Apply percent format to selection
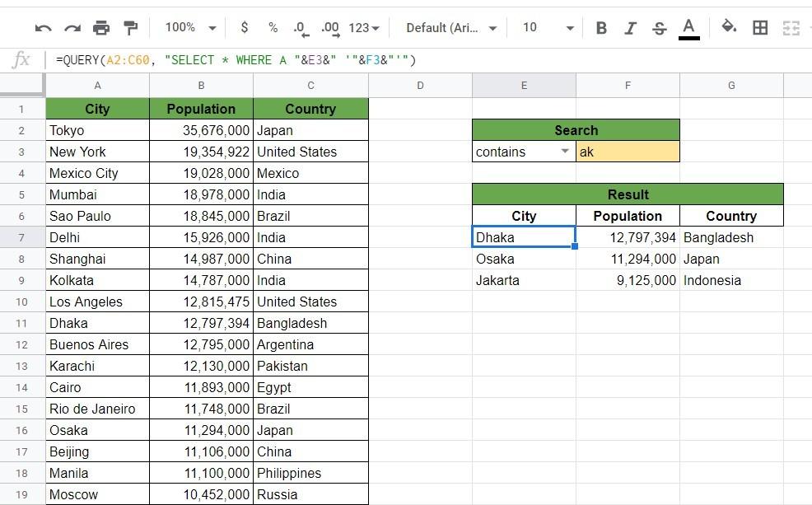The height and width of the screenshot is (505, 812). click(273, 28)
